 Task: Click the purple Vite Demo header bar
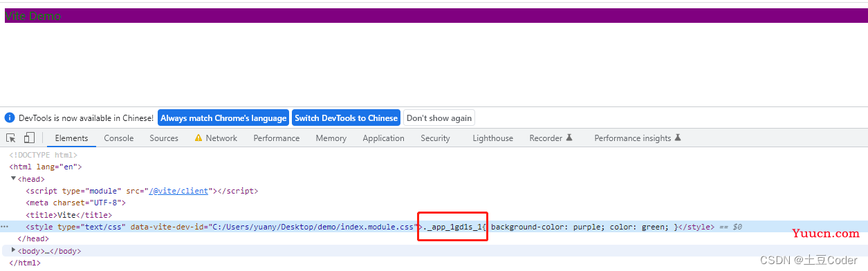pyautogui.click(x=436, y=16)
